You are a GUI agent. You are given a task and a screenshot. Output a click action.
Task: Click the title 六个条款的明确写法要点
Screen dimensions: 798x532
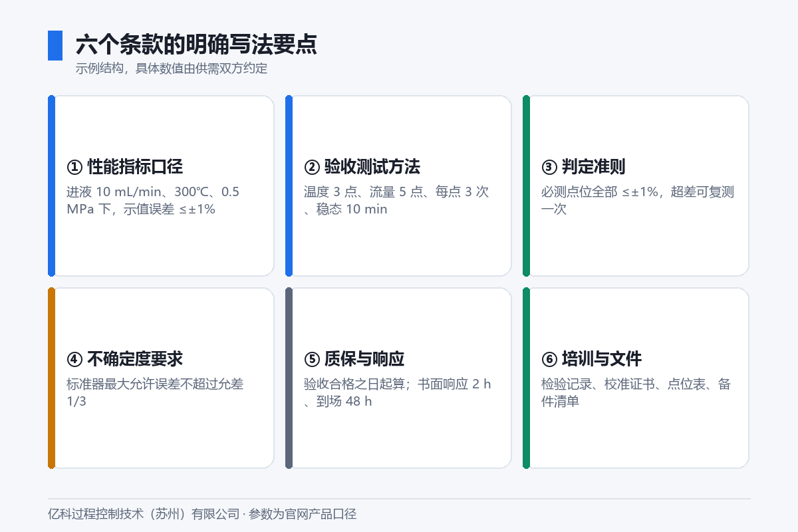click(196, 45)
